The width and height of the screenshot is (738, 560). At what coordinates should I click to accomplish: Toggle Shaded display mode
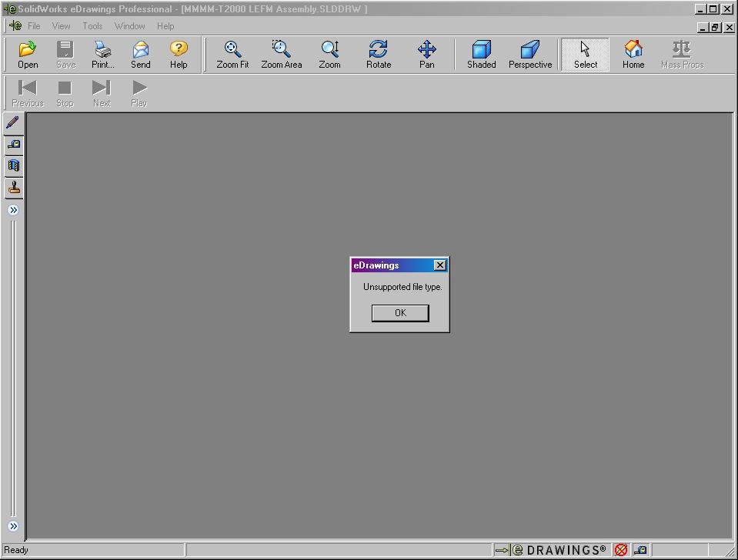[482, 55]
